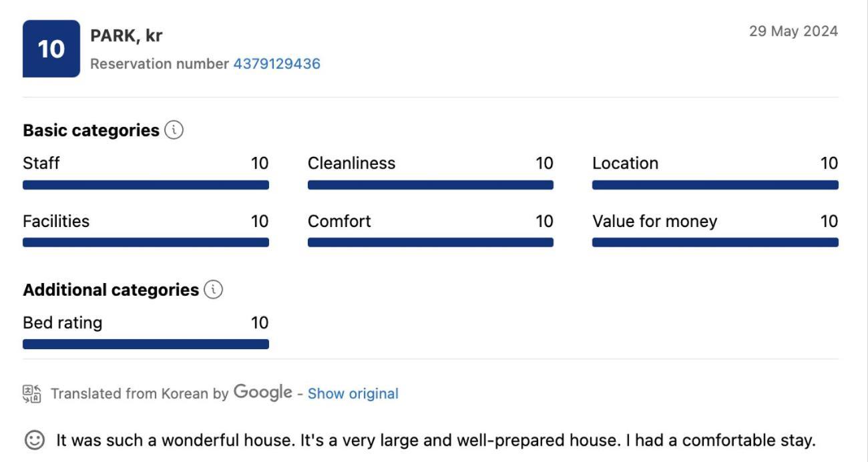Click the Google logo in translation note
The width and height of the screenshot is (868, 462).
(262, 393)
